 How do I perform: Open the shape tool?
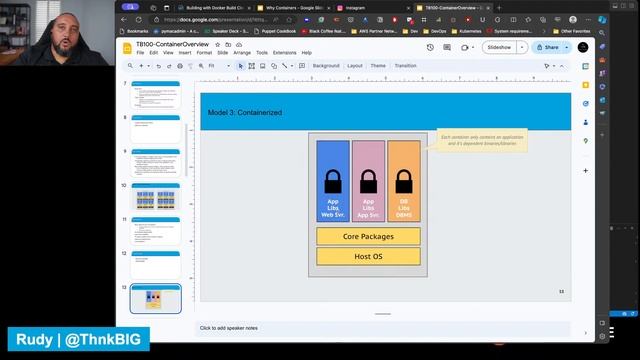274,66
